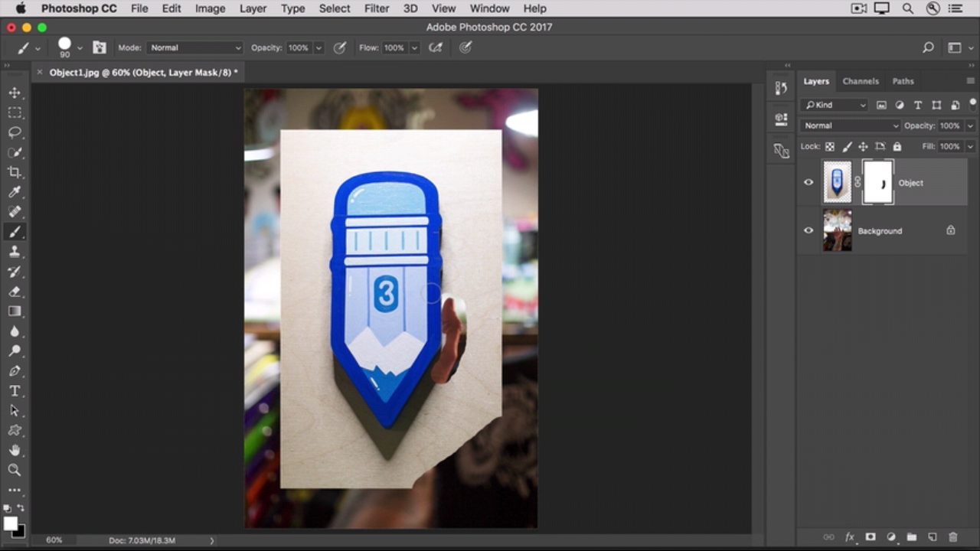Pick the Eyedropper tool
This screenshot has height=551, width=980.
point(15,192)
